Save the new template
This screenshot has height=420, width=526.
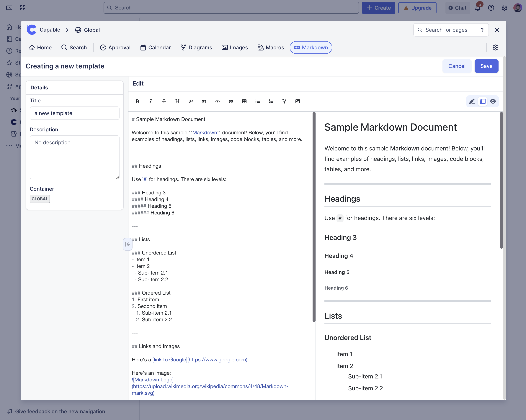click(x=486, y=66)
